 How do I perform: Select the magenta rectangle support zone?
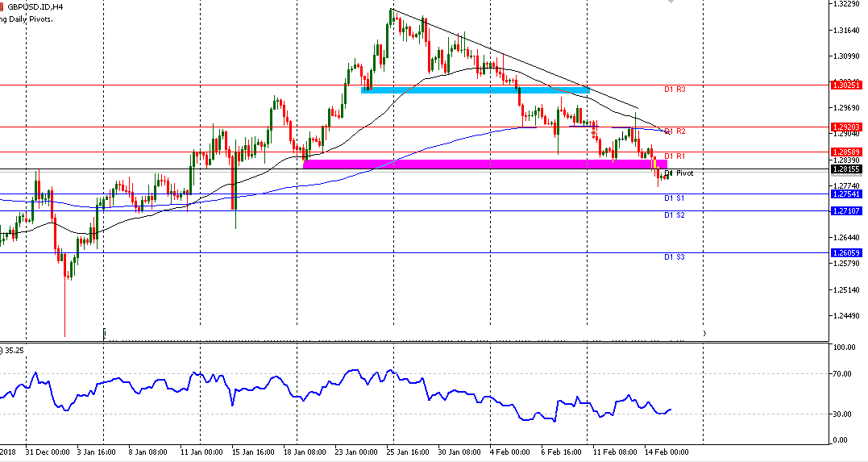pyautogui.click(x=484, y=164)
